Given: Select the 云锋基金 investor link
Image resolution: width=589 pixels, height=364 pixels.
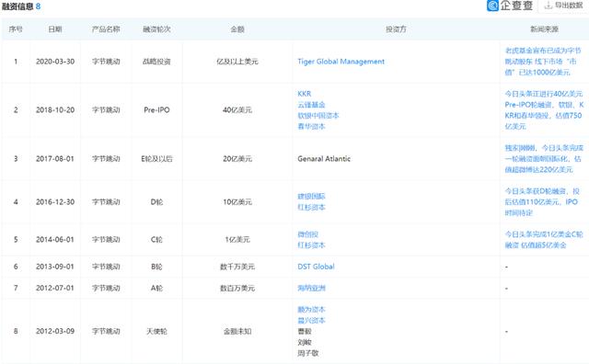Looking at the screenshot, I should click(x=311, y=105).
